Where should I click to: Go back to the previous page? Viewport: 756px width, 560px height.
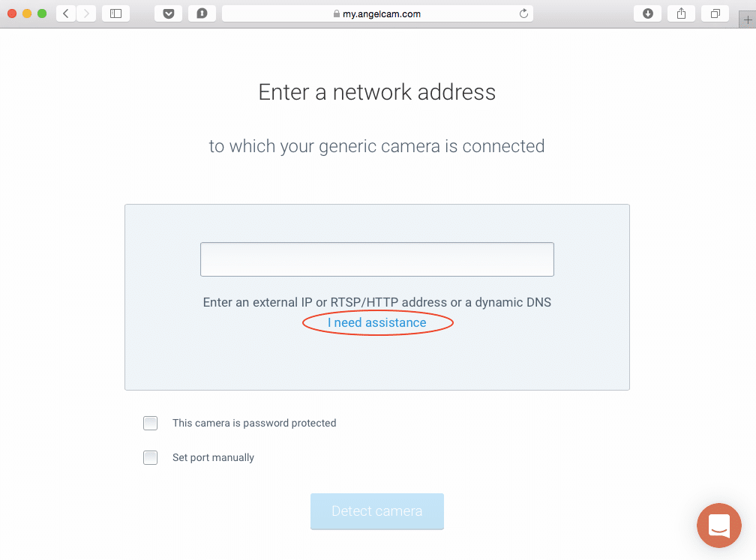(x=66, y=13)
